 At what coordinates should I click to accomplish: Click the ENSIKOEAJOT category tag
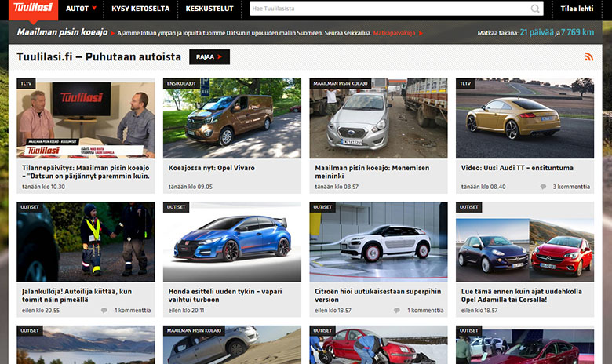coord(181,83)
